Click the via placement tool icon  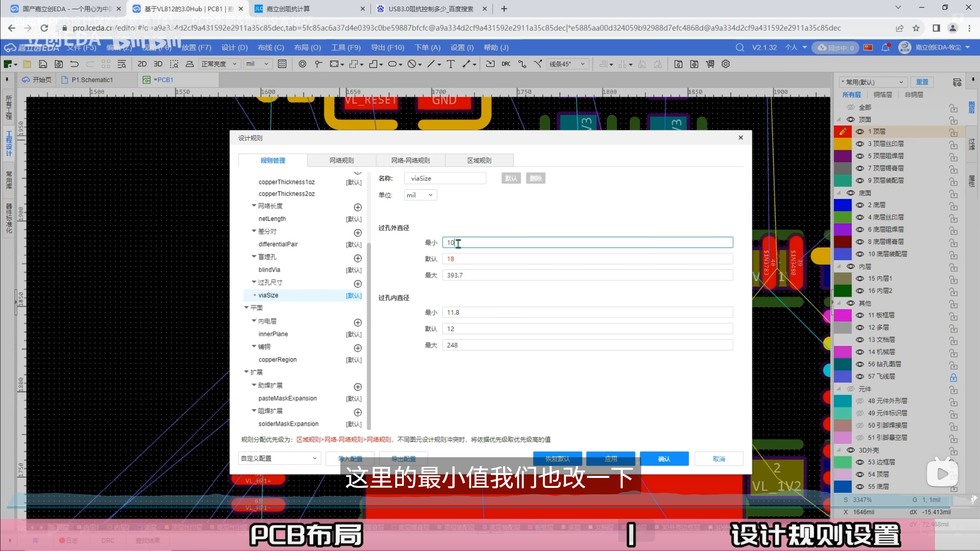click(x=302, y=64)
